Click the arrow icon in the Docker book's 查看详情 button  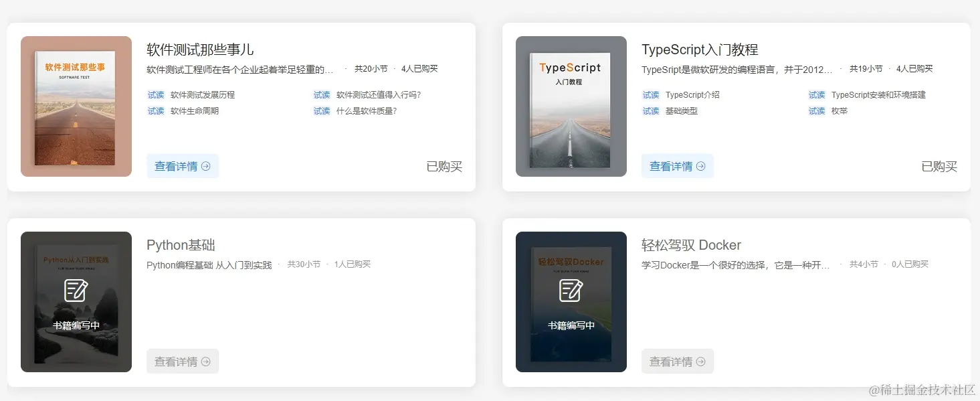point(701,361)
